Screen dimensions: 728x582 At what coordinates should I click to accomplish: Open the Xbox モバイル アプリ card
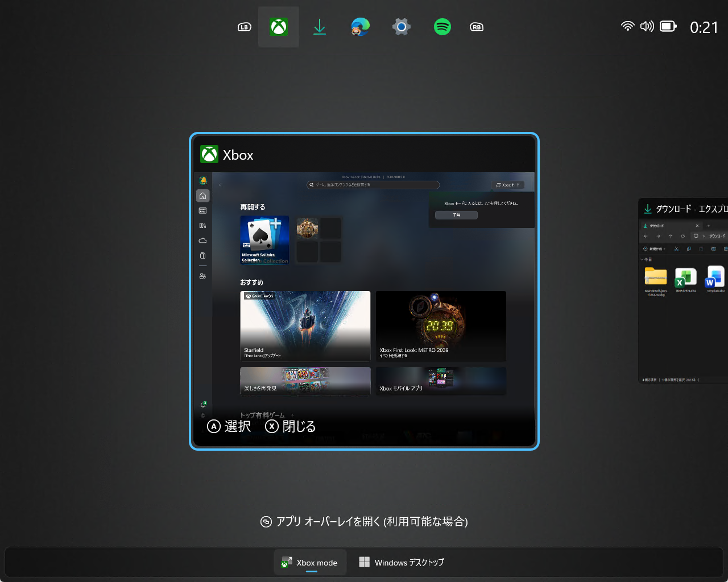[441, 381]
